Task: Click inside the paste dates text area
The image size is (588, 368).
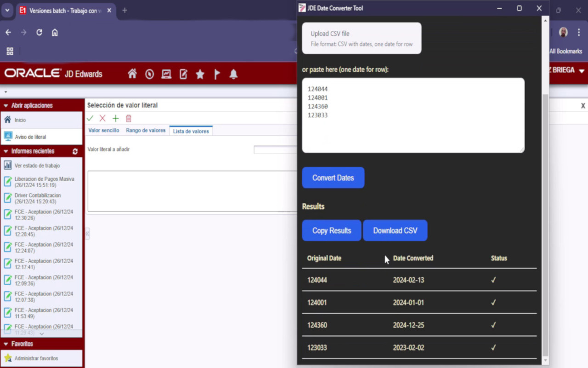Action: point(413,115)
